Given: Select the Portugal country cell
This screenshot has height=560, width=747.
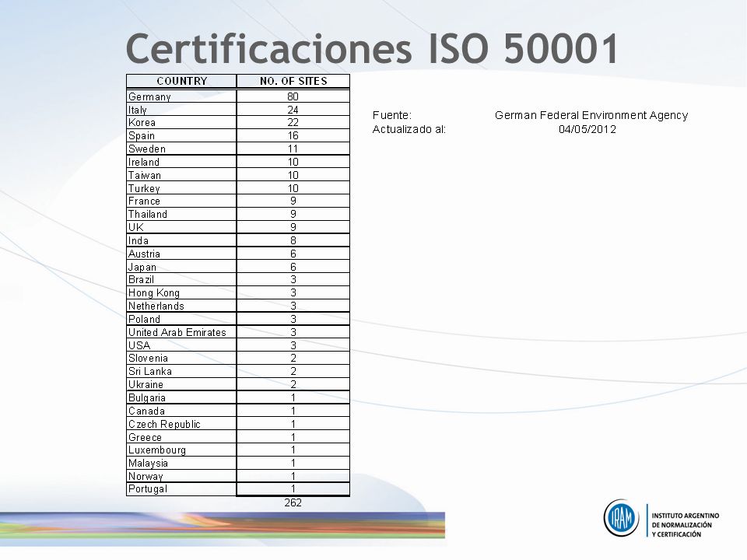Looking at the screenshot, I should (181, 489).
